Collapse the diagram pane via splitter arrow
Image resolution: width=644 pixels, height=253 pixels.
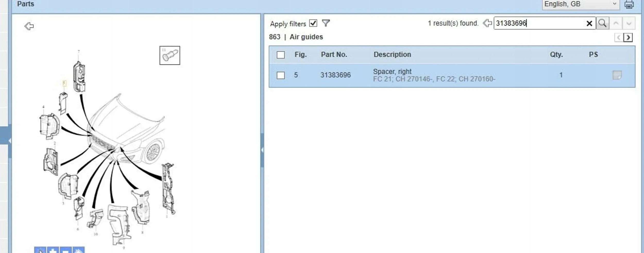click(262, 150)
